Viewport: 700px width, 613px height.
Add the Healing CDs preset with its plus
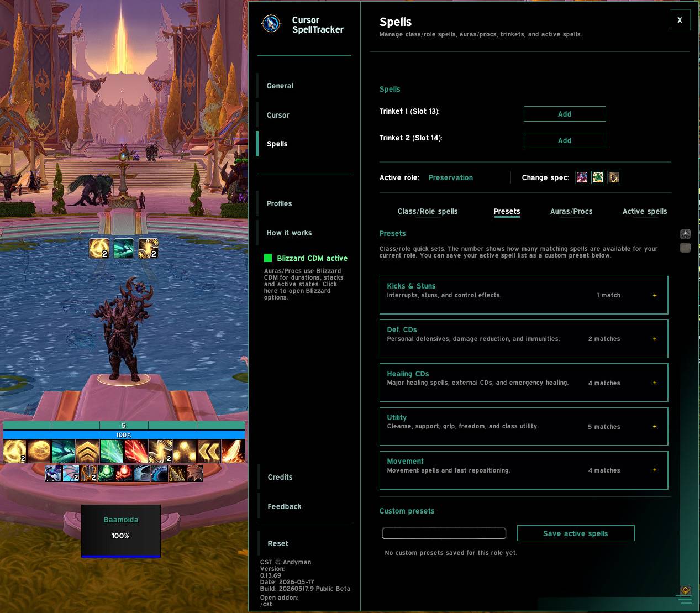pyautogui.click(x=655, y=383)
